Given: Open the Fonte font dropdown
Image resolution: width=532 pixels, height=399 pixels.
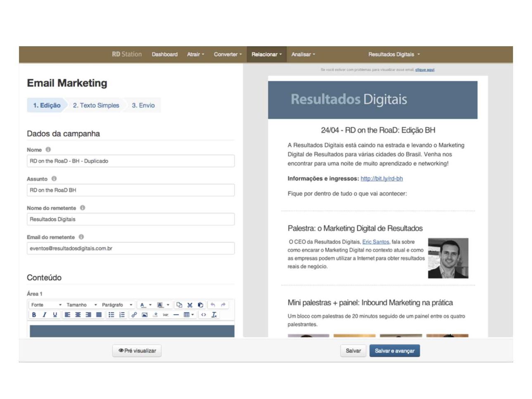Looking at the screenshot, I should coord(46,305).
